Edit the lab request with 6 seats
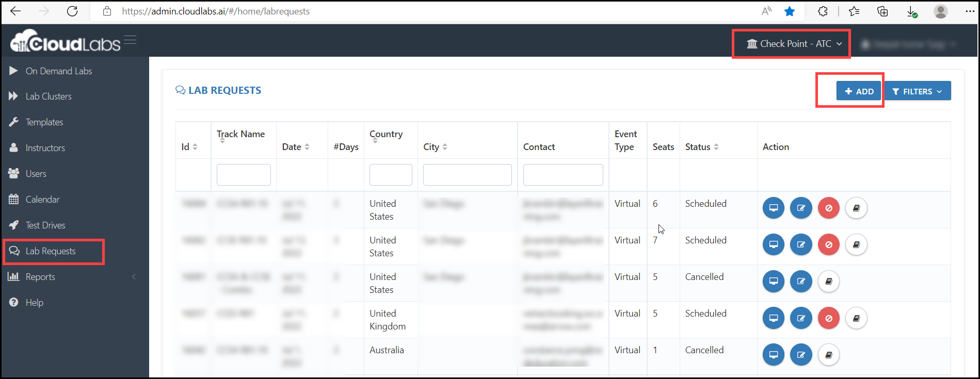The width and height of the screenshot is (980, 379). pos(801,208)
